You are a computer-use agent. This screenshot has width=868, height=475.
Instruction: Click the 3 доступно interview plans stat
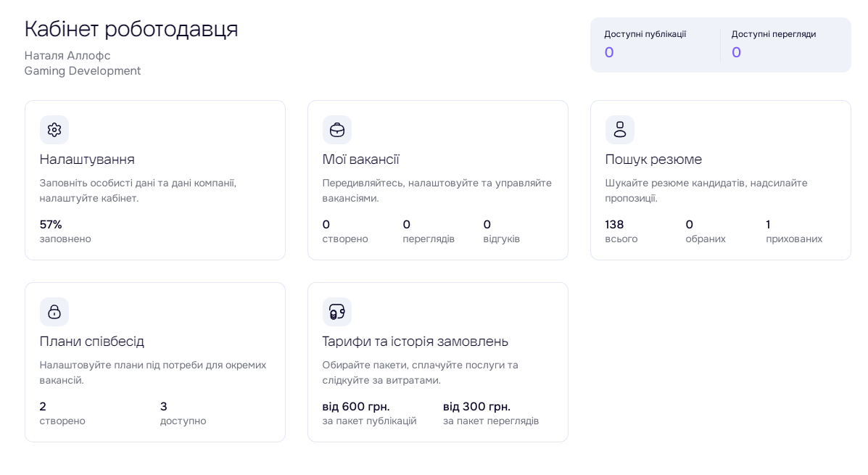(183, 413)
